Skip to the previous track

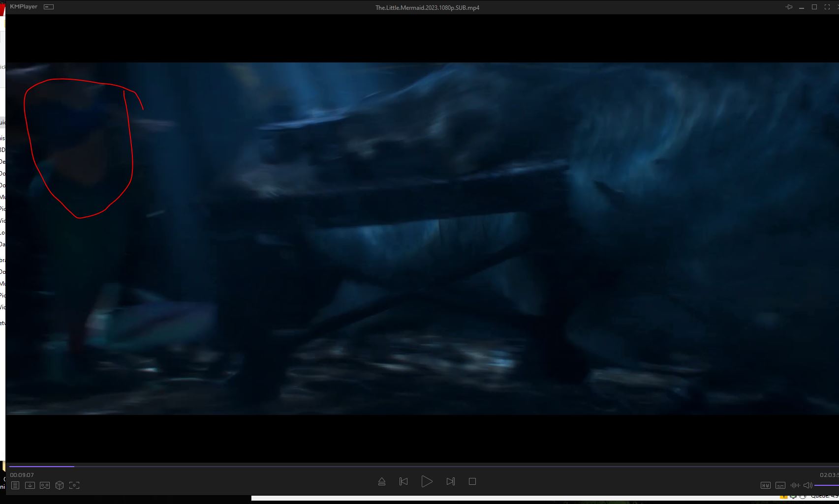(404, 481)
